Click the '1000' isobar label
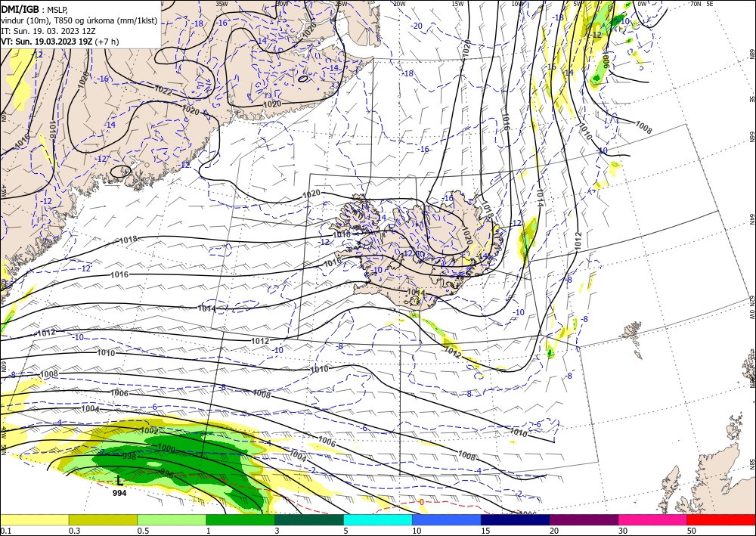The image size is (756, 536). tap(166, 449)
